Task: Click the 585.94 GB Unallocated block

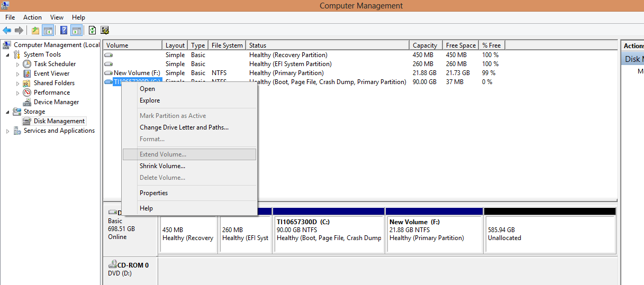Action: (550, 234)
